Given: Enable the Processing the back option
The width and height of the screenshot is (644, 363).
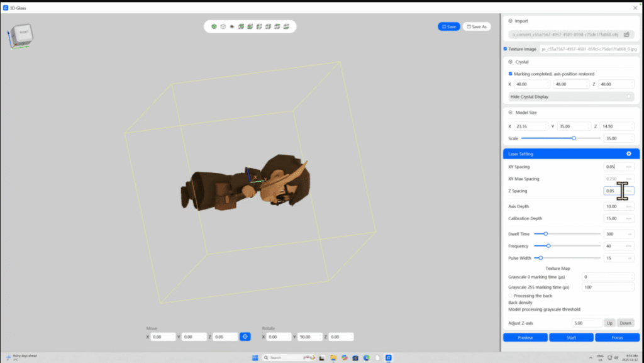Looking at the screenshot, I should point(510,296).
